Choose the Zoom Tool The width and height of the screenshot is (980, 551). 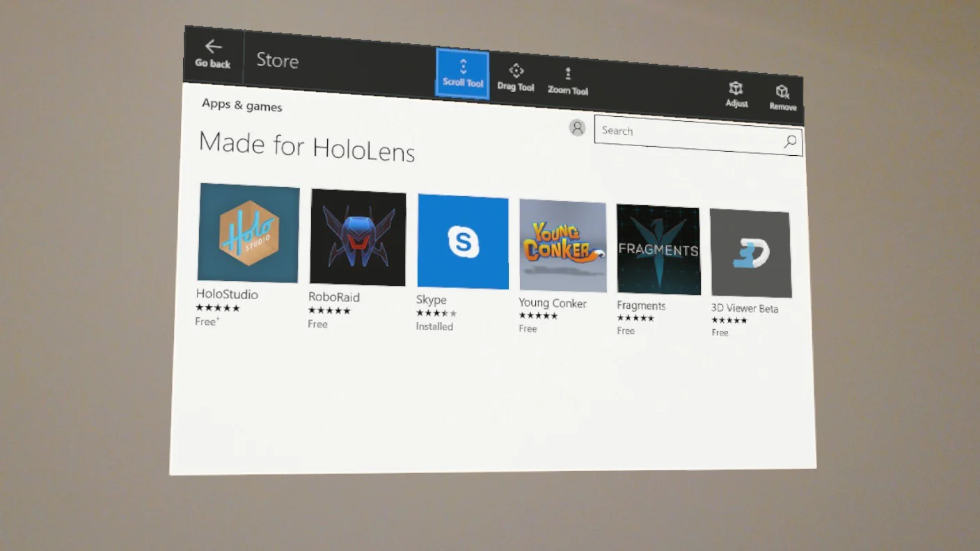[568, 81]
